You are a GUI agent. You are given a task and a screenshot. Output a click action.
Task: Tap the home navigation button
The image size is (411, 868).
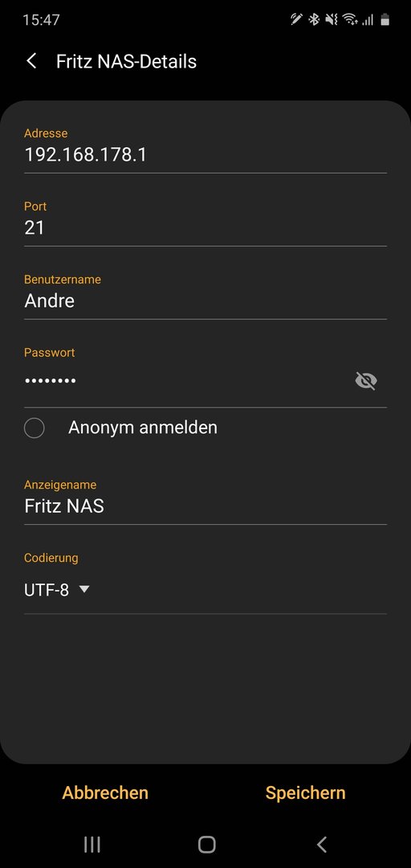(x=206, y=844)
